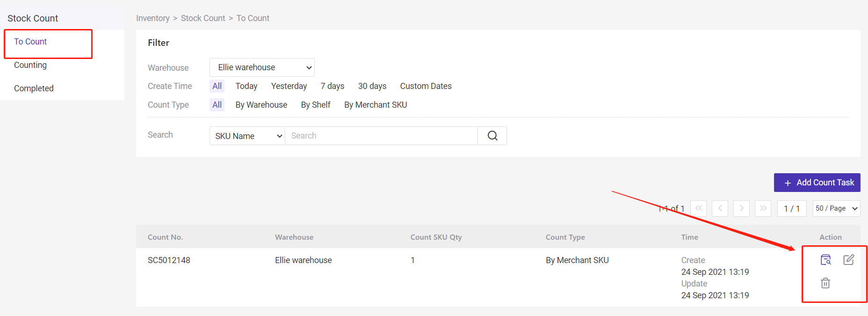The image size is (868, 316).
Task: Open the Completed sidebar item
Action: pyautogui.click(x=34, y=88)
